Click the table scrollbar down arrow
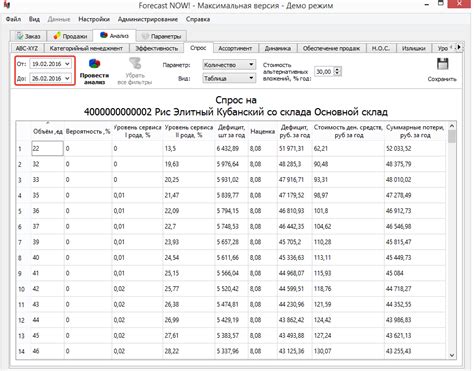Screen dimensions: 474x371 (x=452, y=355)
